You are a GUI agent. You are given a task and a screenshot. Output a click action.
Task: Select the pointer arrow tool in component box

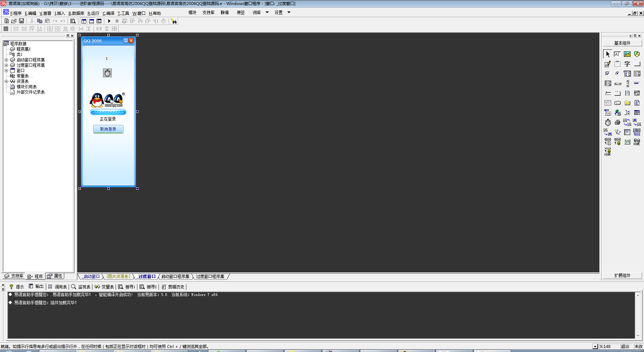(608, 54)
